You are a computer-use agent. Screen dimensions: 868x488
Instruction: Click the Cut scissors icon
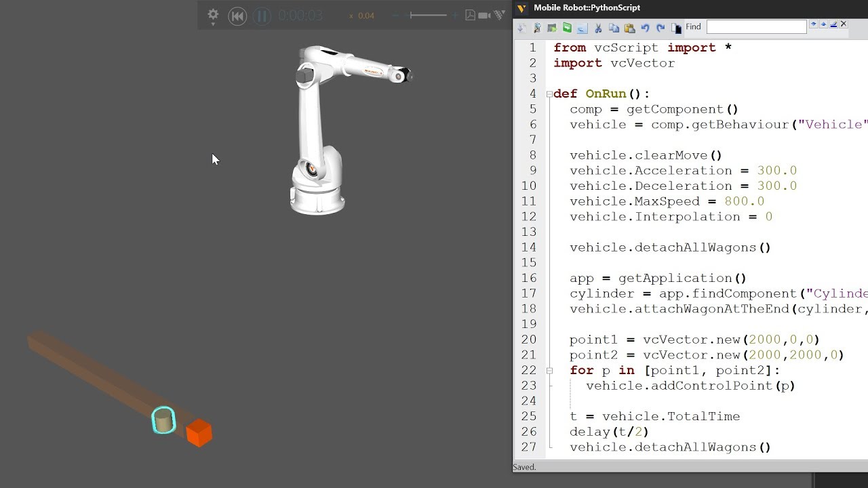(598, 28)
